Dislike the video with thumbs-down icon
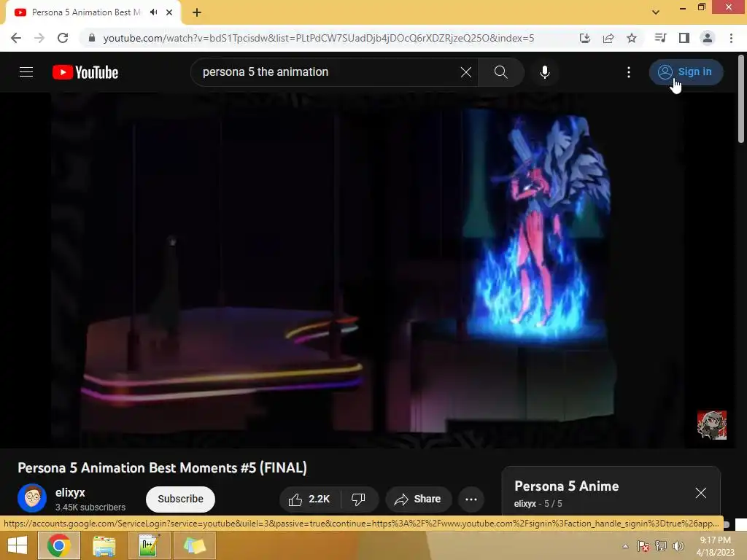This screenshot has height=560, width=747. [358, 499]
